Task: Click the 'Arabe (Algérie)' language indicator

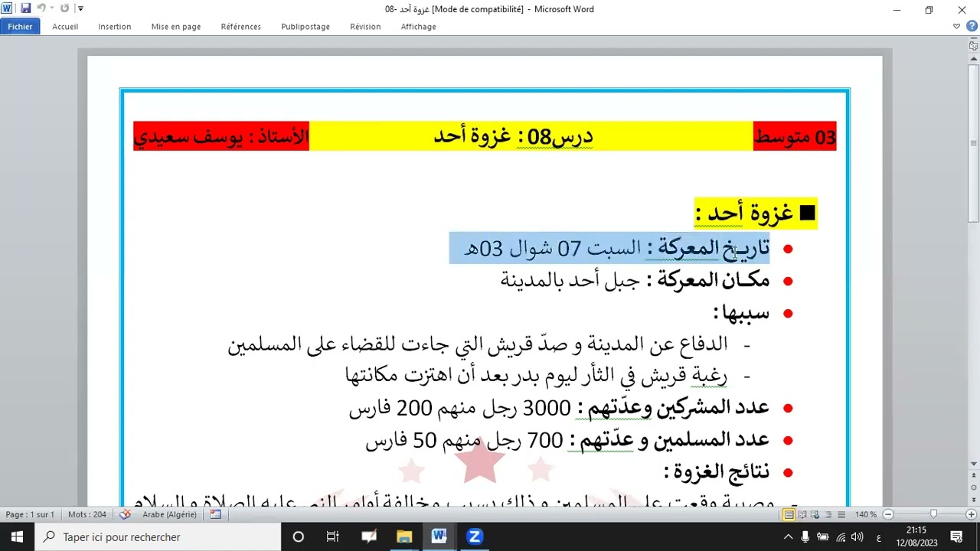Action: click(169, 514)
